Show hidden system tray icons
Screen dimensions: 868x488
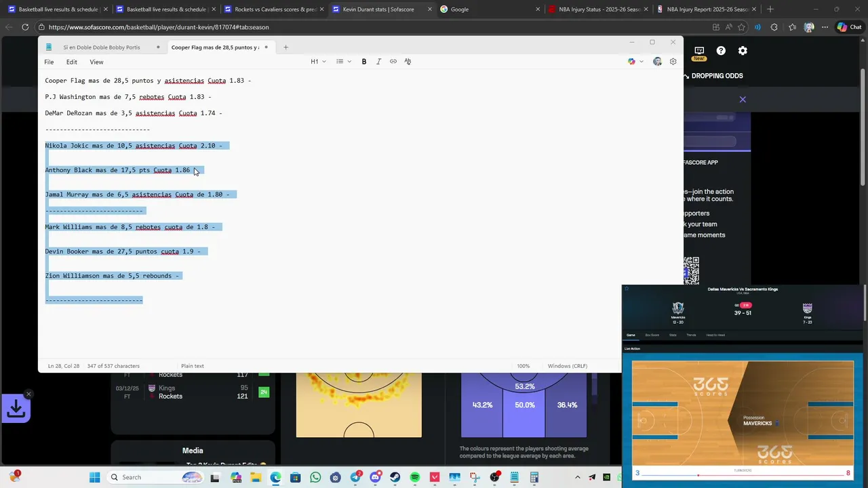tap(578, 477)
